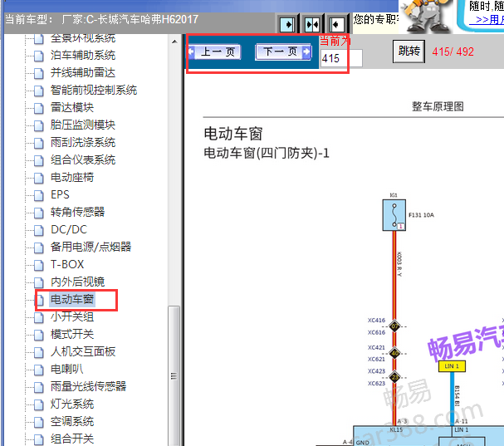This screenshot has width=504, height=446.
Task: Click the page icon beside EPS
Action: 39,195
